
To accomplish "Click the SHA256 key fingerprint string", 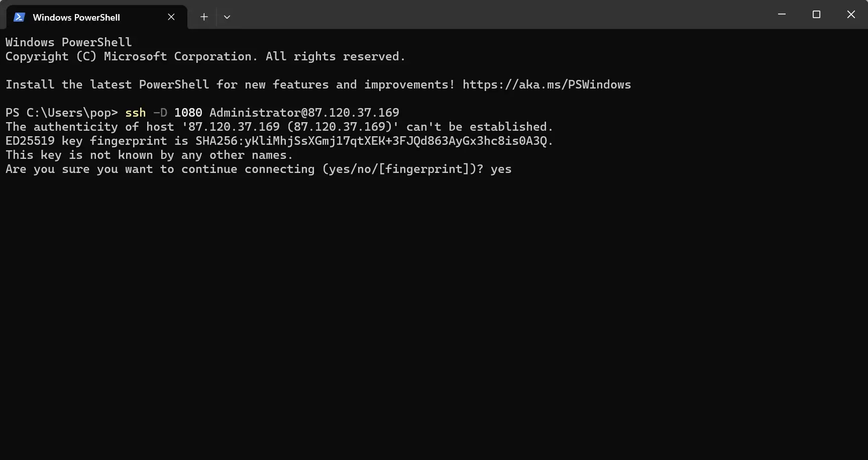I will (371, 141).
